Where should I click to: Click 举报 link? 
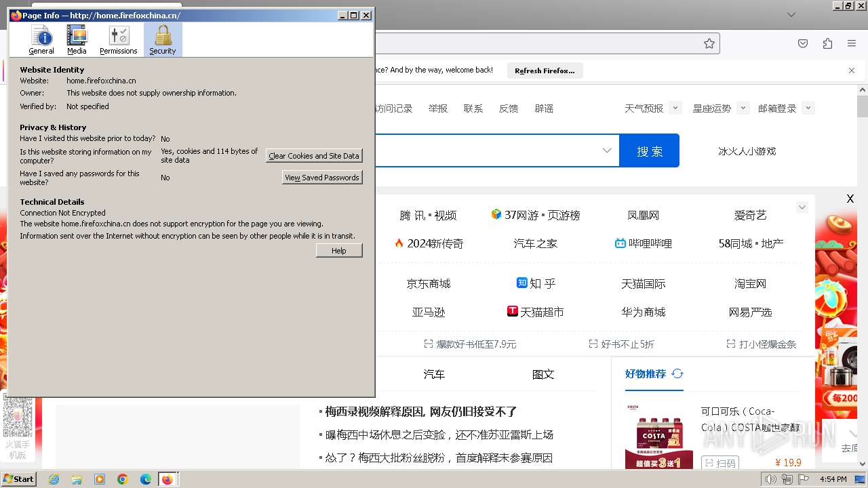click(438, 108)
